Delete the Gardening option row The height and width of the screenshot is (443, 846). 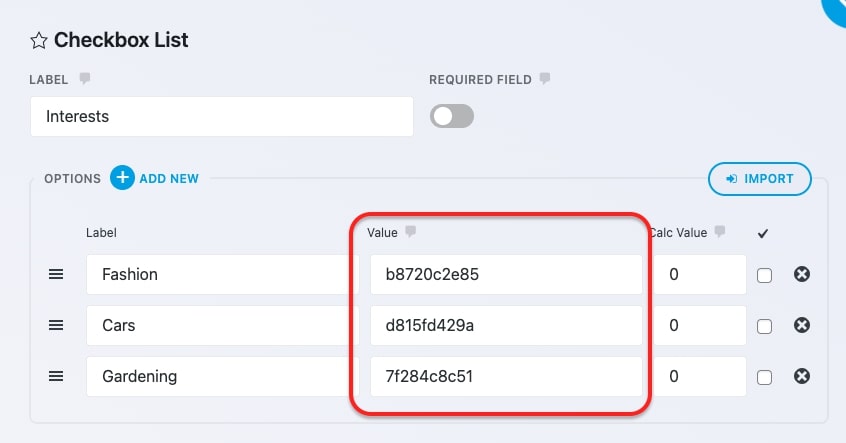pos(802,376)
